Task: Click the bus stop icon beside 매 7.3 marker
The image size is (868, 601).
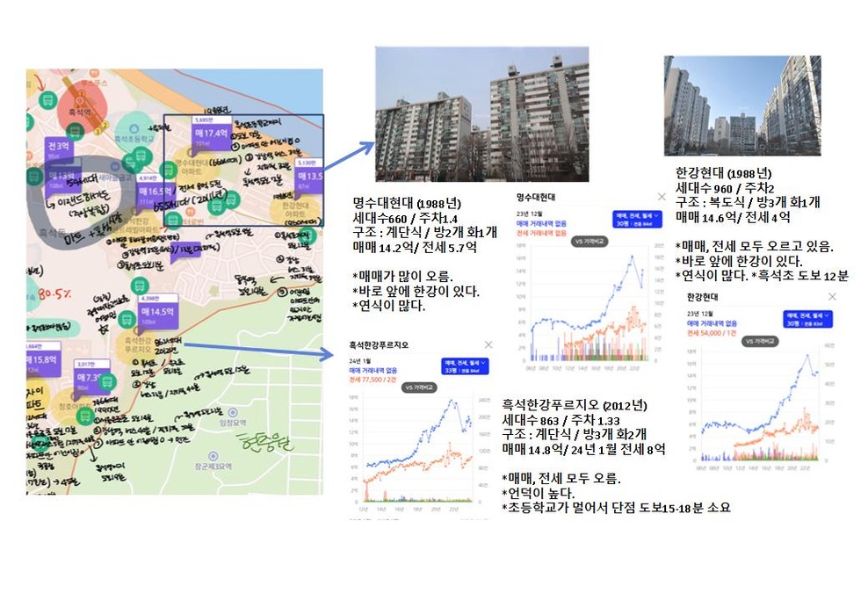Action: click(107, 381)
